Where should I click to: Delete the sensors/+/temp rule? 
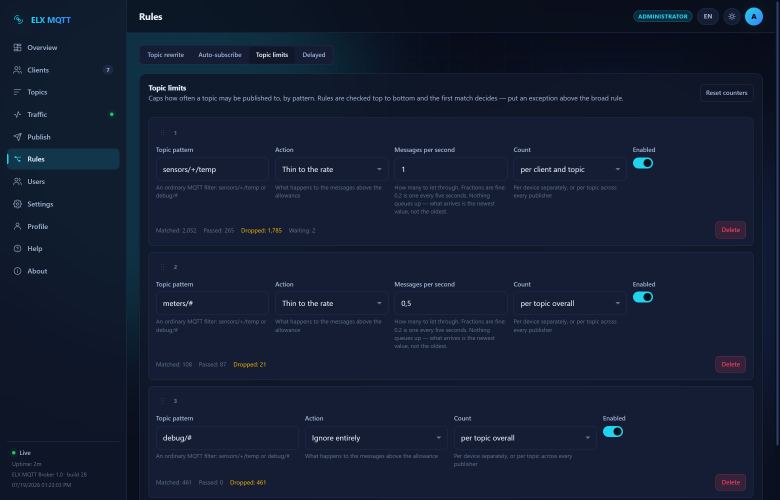pyautogui.click(x=730, y=230)
